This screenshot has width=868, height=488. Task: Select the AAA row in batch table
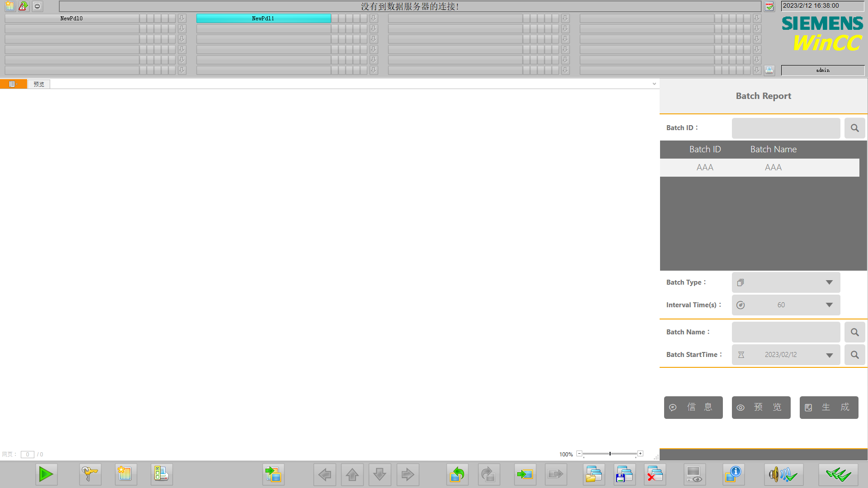[759, 168]
